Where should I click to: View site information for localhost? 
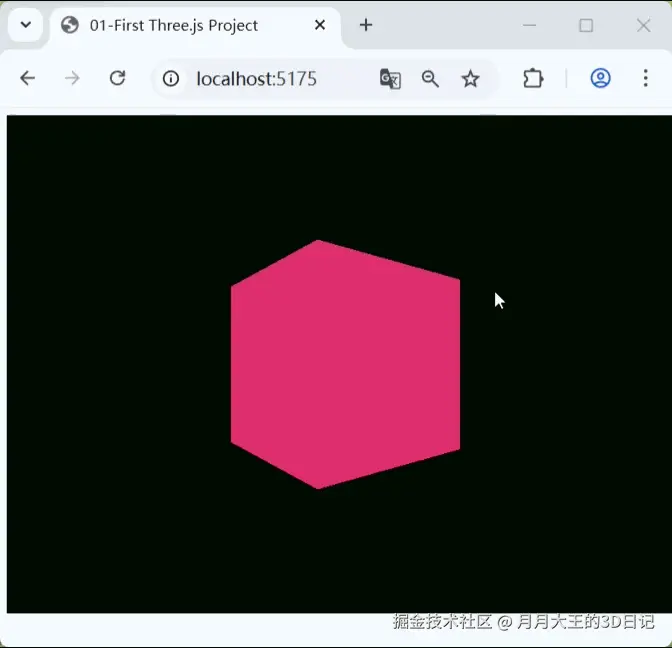[171, 79]
